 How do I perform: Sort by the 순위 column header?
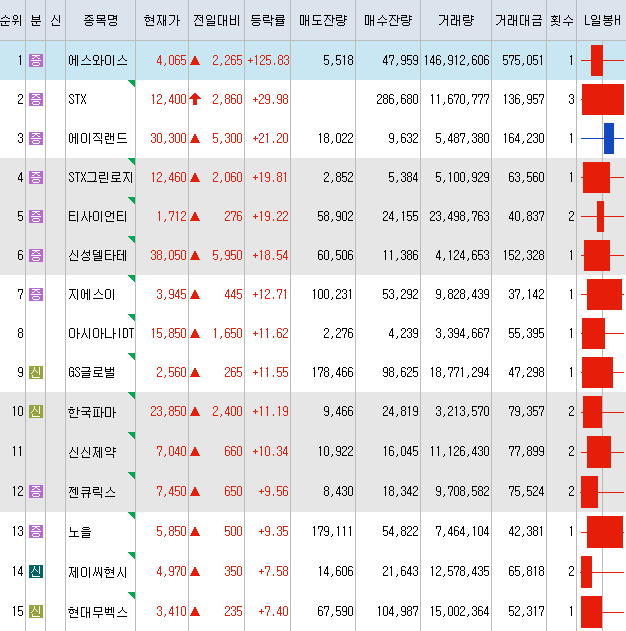click(x=11, y=20)
